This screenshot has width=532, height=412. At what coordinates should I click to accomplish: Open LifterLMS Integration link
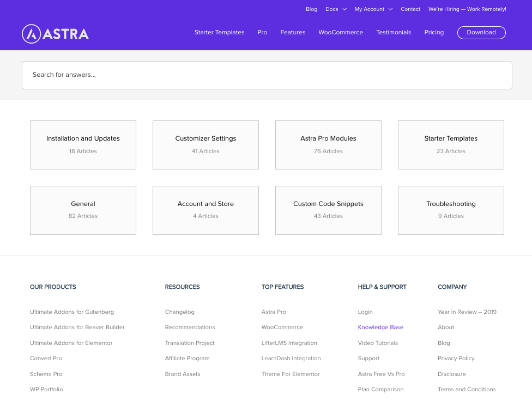(289, 343)
